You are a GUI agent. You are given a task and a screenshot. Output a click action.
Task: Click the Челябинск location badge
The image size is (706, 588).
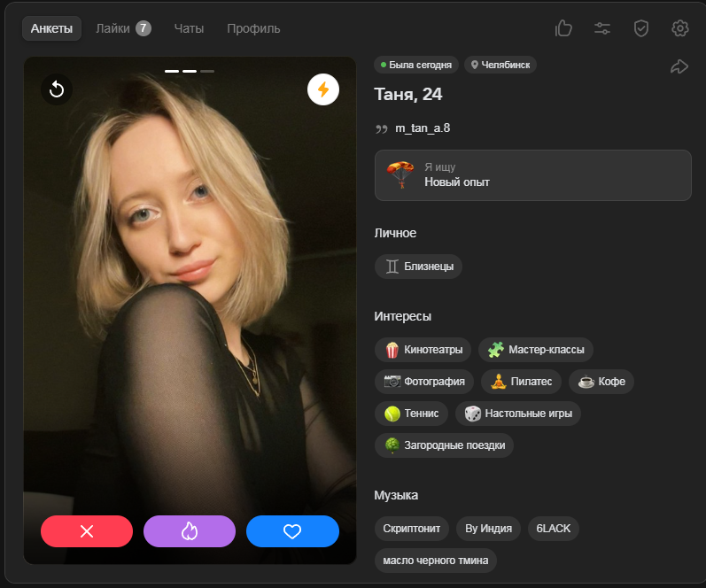500,65
